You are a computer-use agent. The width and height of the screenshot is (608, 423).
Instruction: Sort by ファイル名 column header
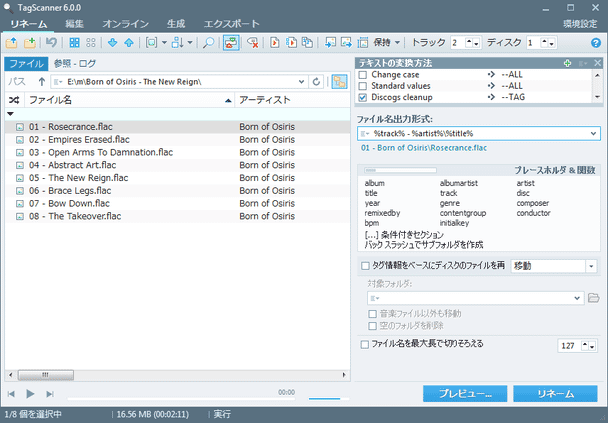[130, 100]
